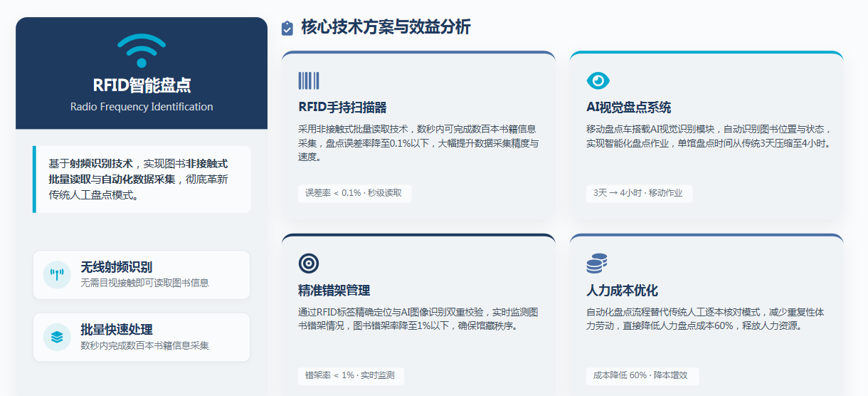868x396 pixels.
Task: Open the 批量快速处理 feature item title
Action: pyautogui.click(x=117, y=330)
